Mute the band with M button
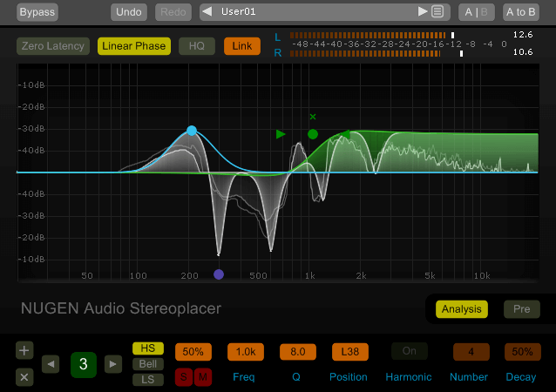Image resolution: width=556 pixels, height=392 pixels. (203, 377)
